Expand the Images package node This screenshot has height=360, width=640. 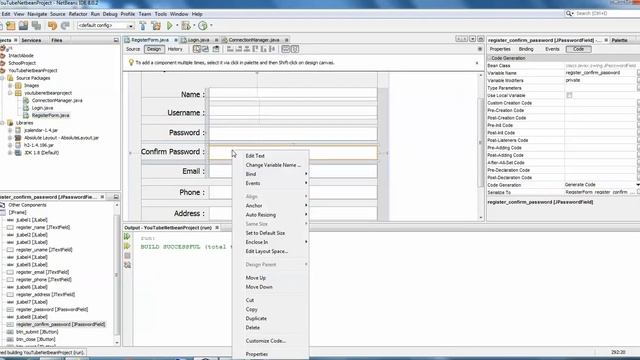pyautogui.click(x=10, y=86)
